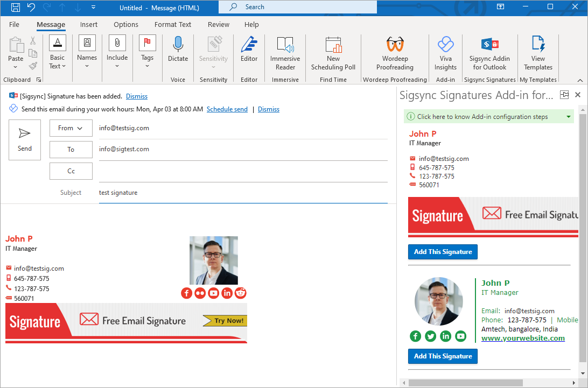Click the Save icon in title bar
588x388 pixels.
(16, 8)
